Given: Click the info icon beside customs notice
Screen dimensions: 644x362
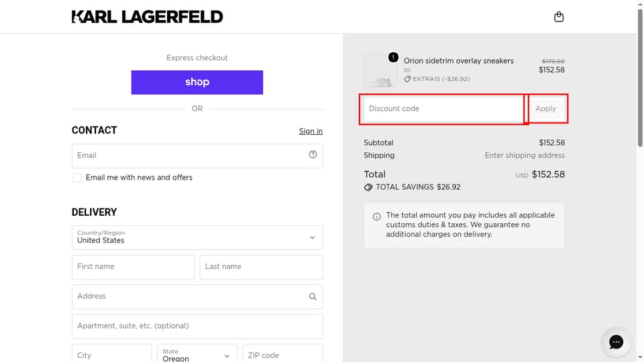Looking at the screenshot, I should (376, 217).
